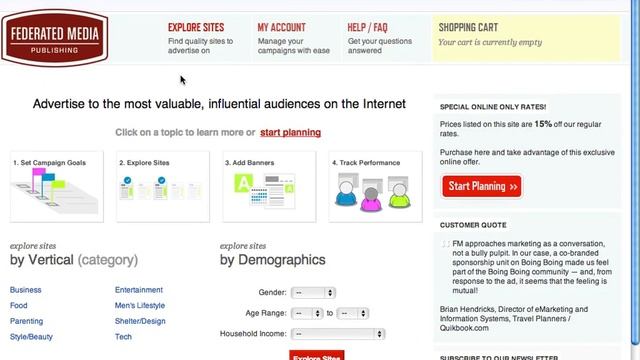The height and width of the screenshot is (360, 640).
Task: Open the Explore Sites step card
Action: coord(163,187)
